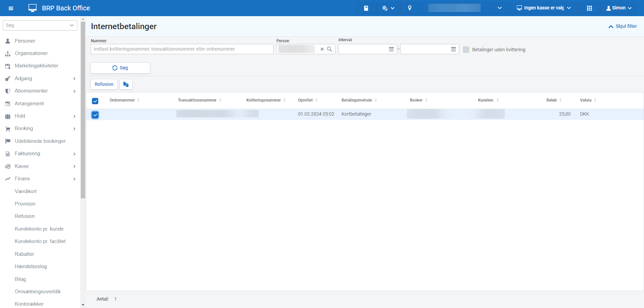Viewport: 644px width, 308px height.
Task: Click the Arrangement calendar icon
Action: coord(8,104)
